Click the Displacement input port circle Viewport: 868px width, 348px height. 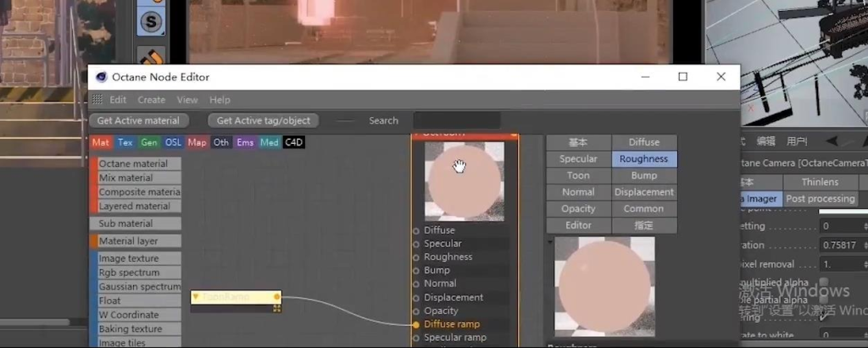tap(415, 298)
